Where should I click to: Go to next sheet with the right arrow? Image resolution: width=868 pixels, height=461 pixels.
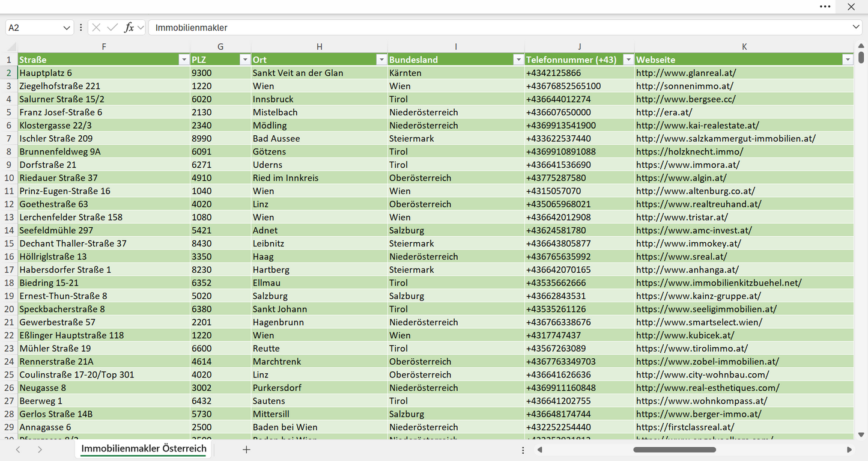pyautogui.click(x=40, y=450)
